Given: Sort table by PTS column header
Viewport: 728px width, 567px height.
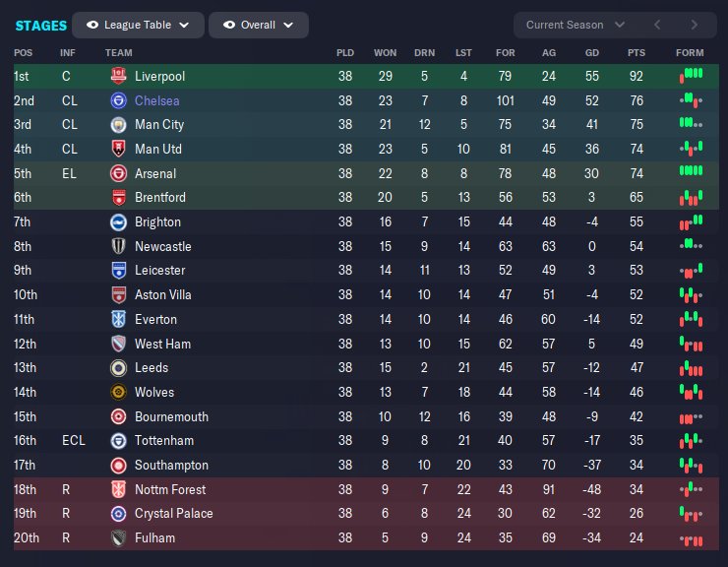Looking at the screenshot, I should tap(637, 52).
